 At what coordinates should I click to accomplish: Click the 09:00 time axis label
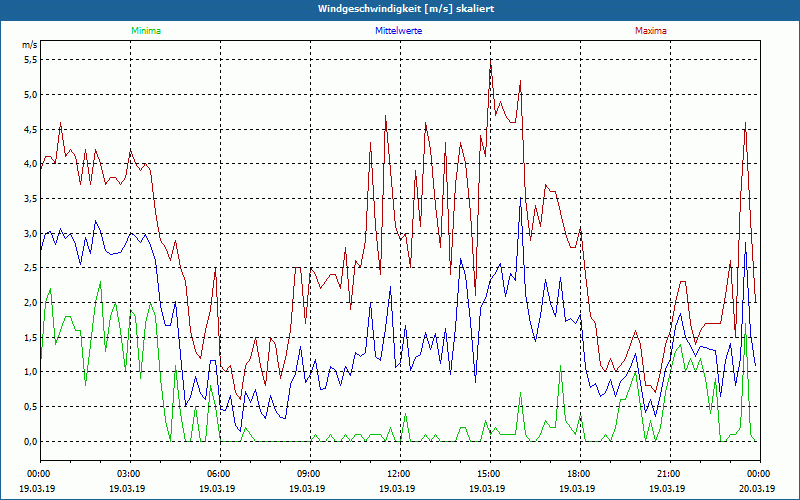point(310,473)
